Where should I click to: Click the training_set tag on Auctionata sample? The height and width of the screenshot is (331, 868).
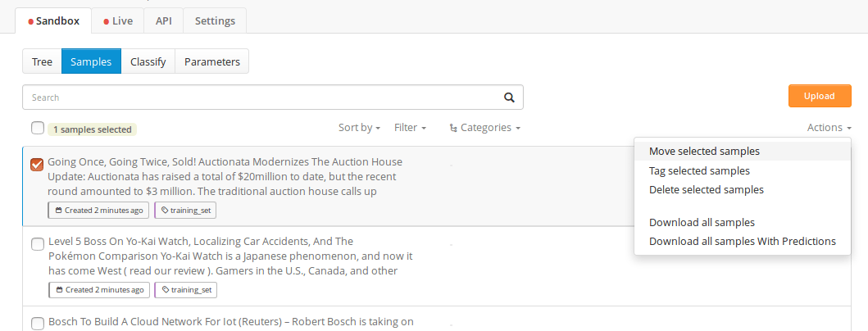[x=185, y=211]
